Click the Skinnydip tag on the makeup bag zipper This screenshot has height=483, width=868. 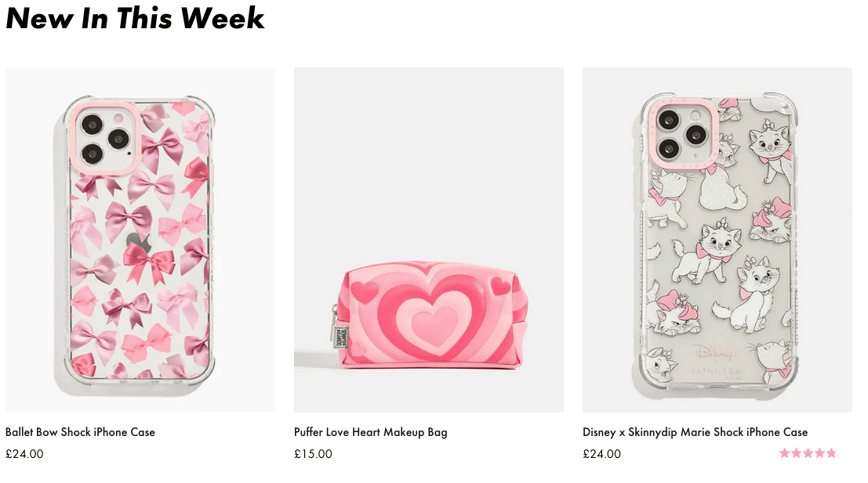pyautogui.click(x=340, y=337)
